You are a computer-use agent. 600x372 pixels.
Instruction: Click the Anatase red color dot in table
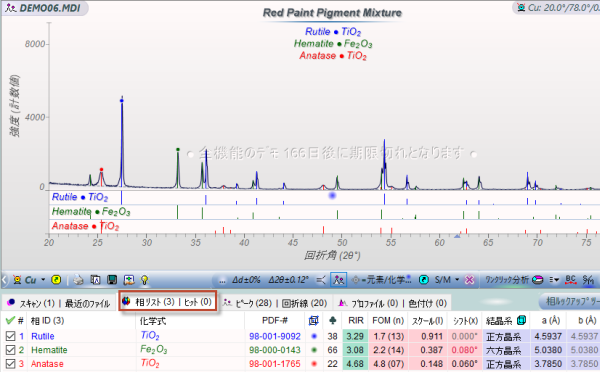pos(314,364)
